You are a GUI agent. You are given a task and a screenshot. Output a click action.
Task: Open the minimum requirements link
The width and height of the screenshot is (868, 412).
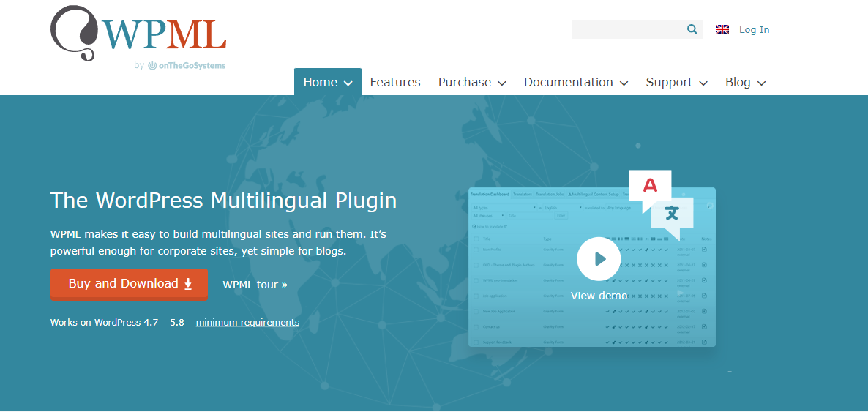click(x=247, y=322)
